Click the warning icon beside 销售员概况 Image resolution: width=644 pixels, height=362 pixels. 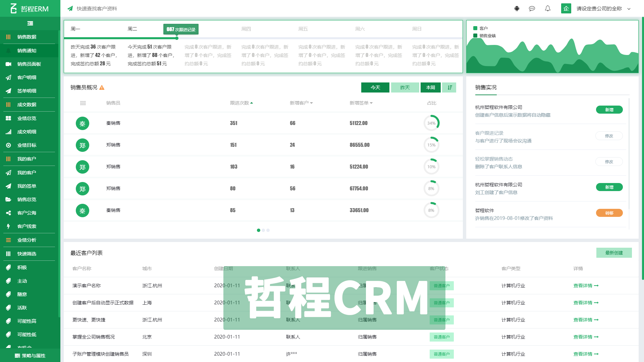click(x=102, y=88)
